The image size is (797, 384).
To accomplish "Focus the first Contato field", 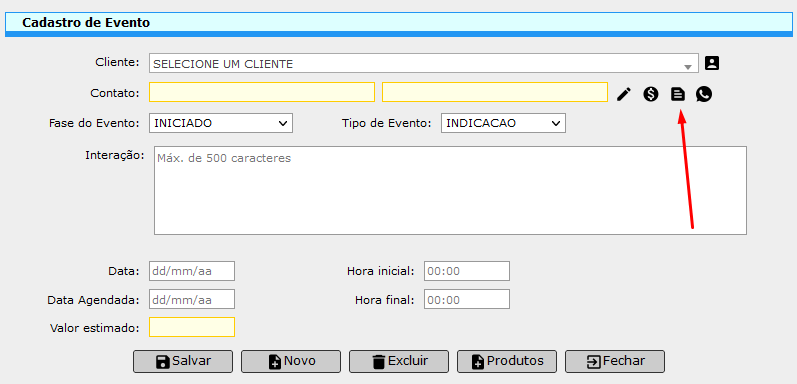I will coord(262,92).
